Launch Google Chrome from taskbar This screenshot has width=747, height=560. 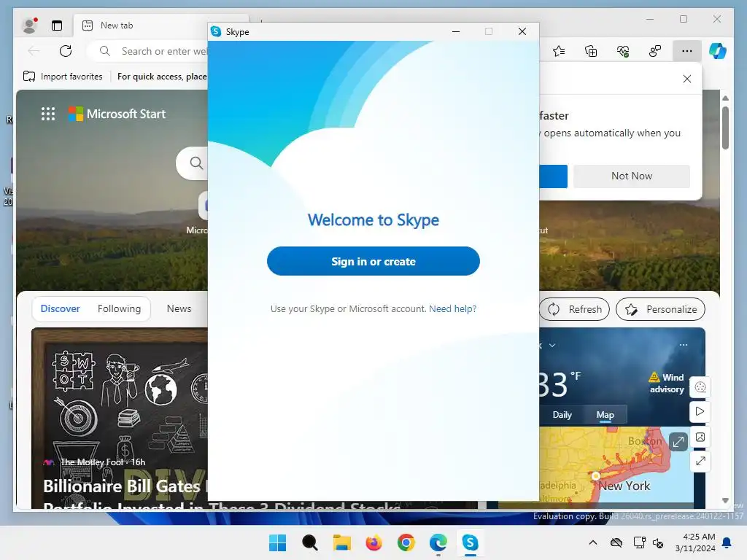pos(406,542)
